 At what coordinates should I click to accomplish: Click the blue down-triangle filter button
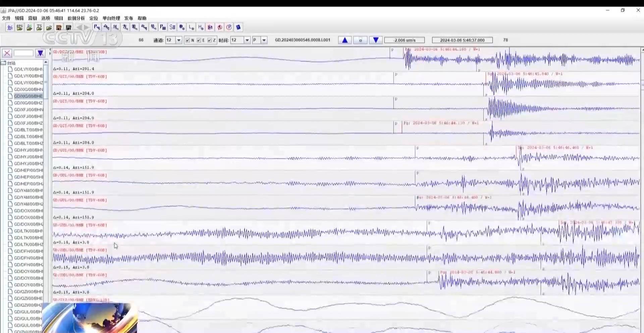40,53
